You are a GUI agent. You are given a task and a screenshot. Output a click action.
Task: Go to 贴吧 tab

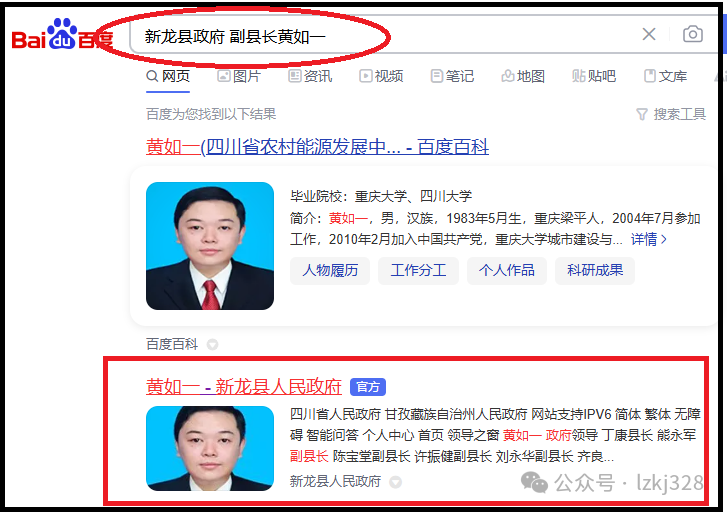594,76
